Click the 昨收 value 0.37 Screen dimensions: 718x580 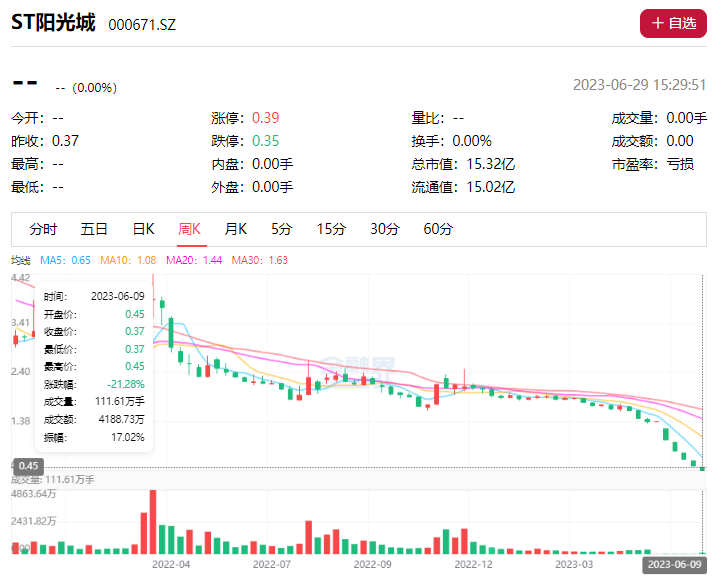65,141
